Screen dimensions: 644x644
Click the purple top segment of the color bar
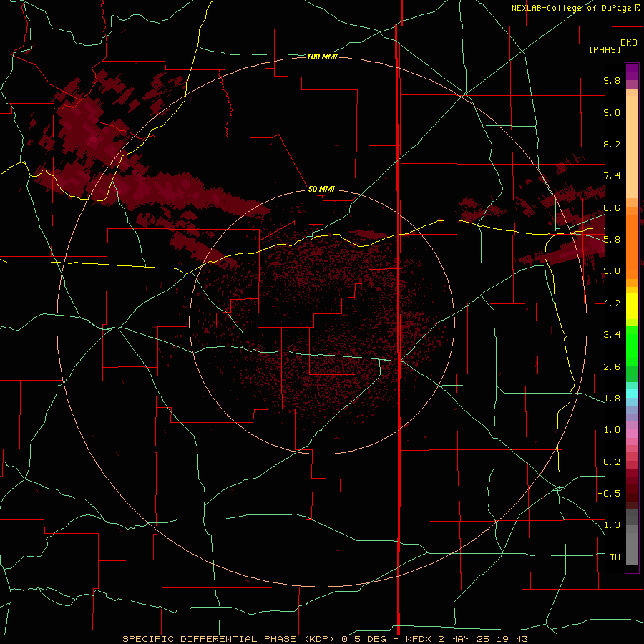coord(632,72)
